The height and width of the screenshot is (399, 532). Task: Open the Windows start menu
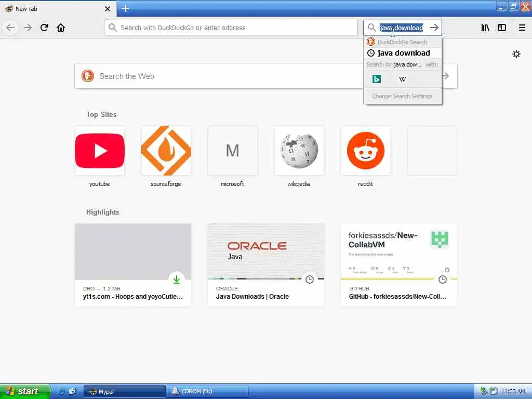click(x=25, y=392)
